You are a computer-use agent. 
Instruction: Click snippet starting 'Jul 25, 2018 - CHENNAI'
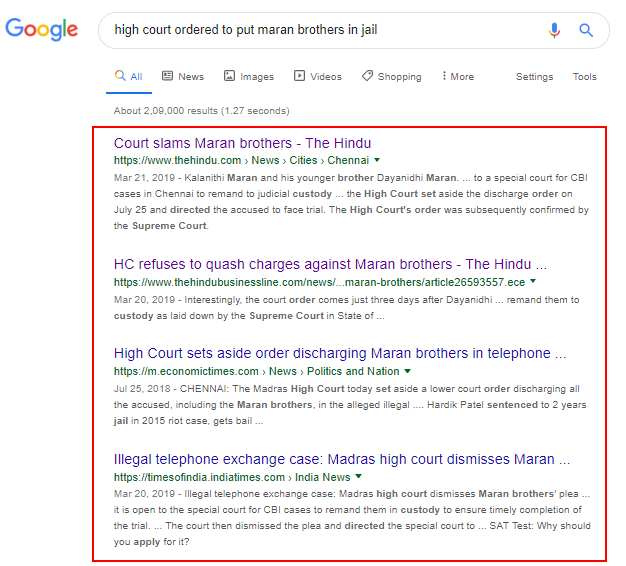(x=350, y=405)
